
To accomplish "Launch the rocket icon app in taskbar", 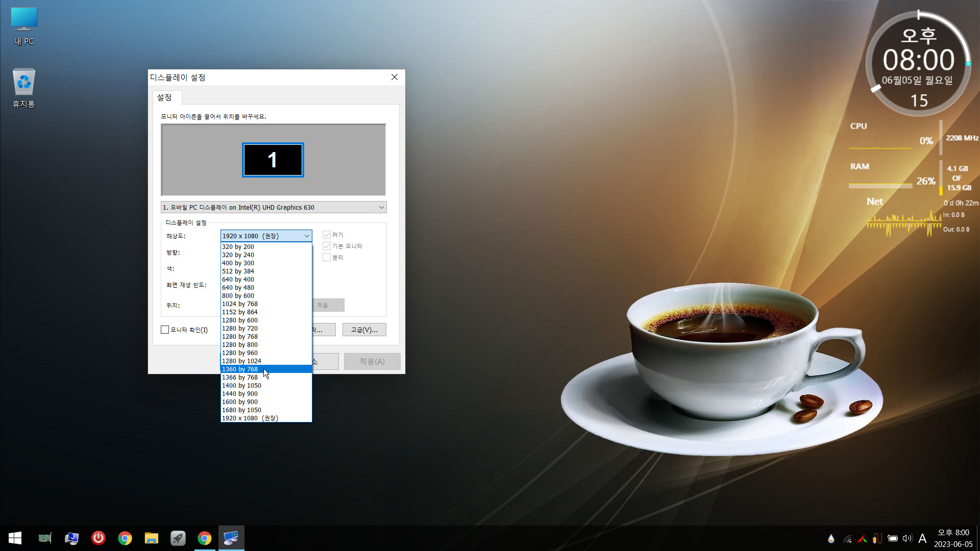I will (178, 538).
